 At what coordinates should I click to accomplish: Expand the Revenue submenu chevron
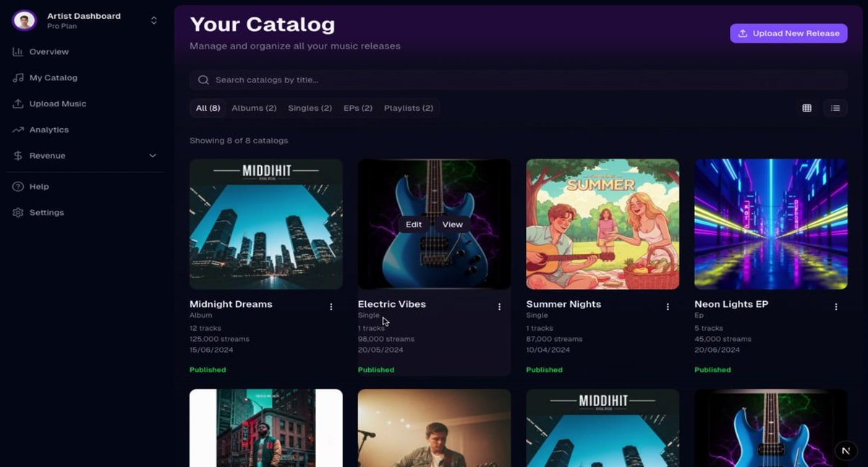(153, 156)
